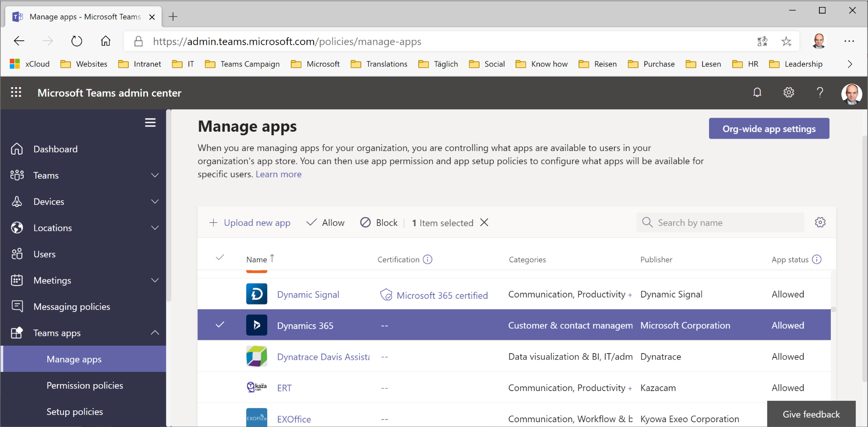Open Users in navigation
This screenshot has height=427, width=868.
83,254
